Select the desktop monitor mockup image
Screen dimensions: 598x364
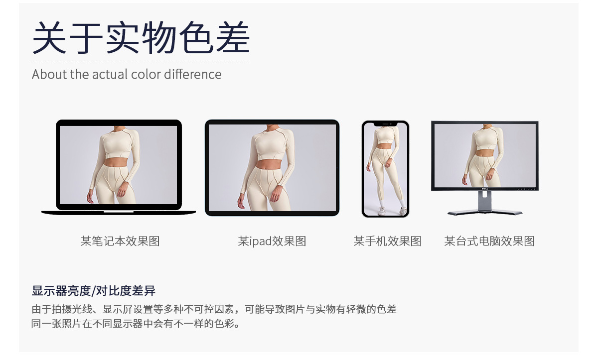(485, 168)
